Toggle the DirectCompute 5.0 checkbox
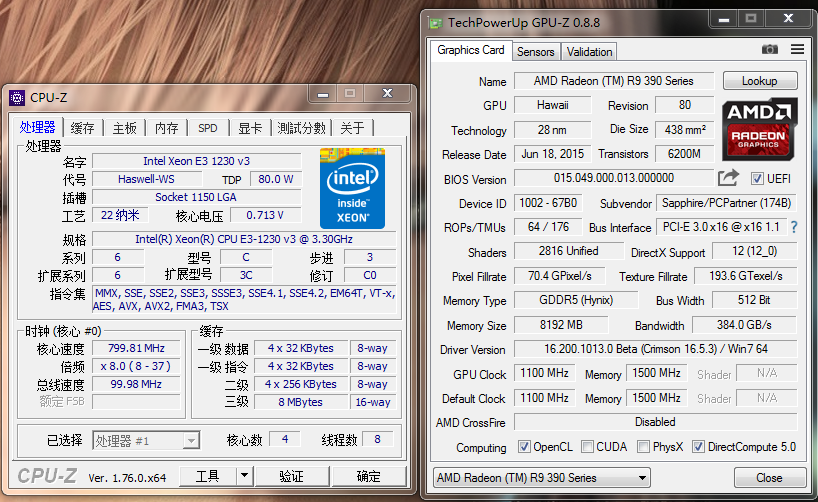Screen dimensions: 818x502 coord(698,447)
